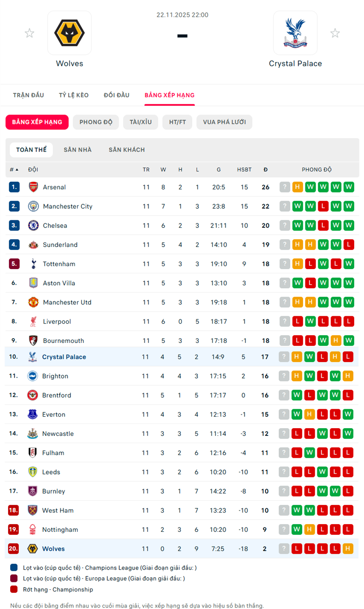364x609 pixels.
Task: Sort table by rank number column
Action: pyautogui.click(x=14, y=170)
